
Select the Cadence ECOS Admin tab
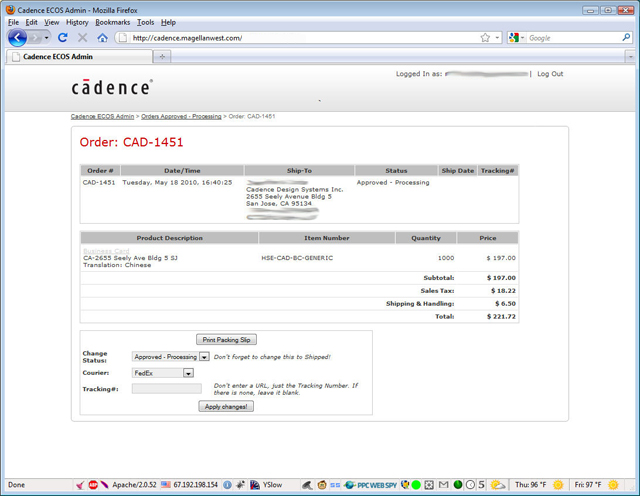pyautogui.click(x=79, y=57)
